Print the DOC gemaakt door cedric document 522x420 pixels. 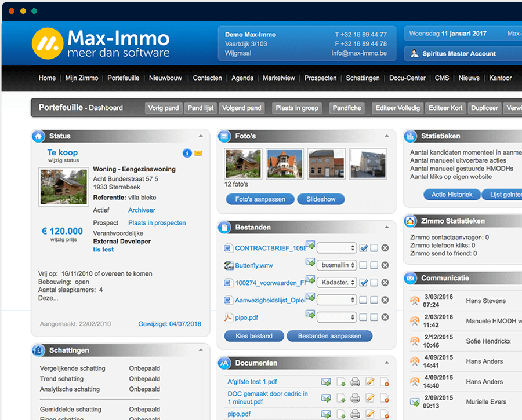click(x=356, y=398)
